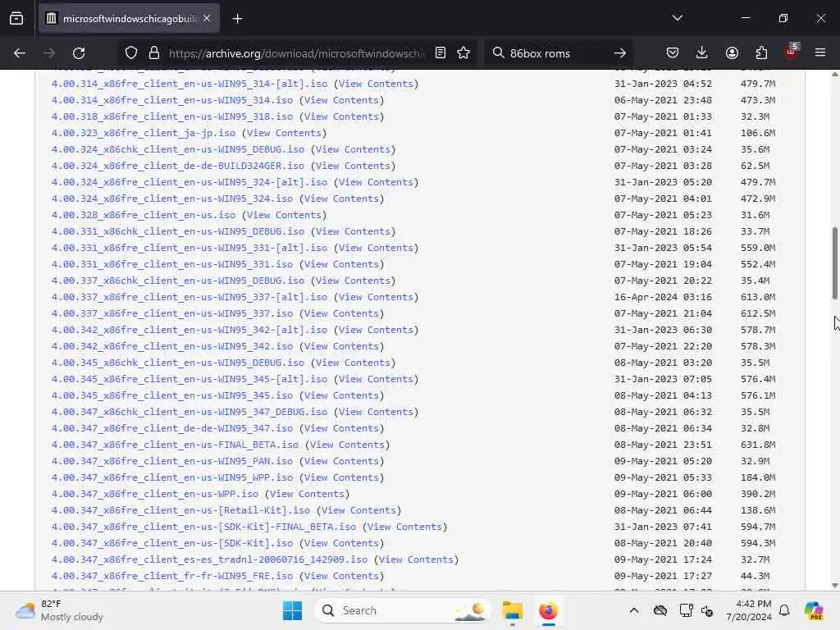Image resolution: width=840 pixels, height=630 pixels.
Task: Download 4.00.324 BUILD324GER.iso file
Action: point(178,166)
